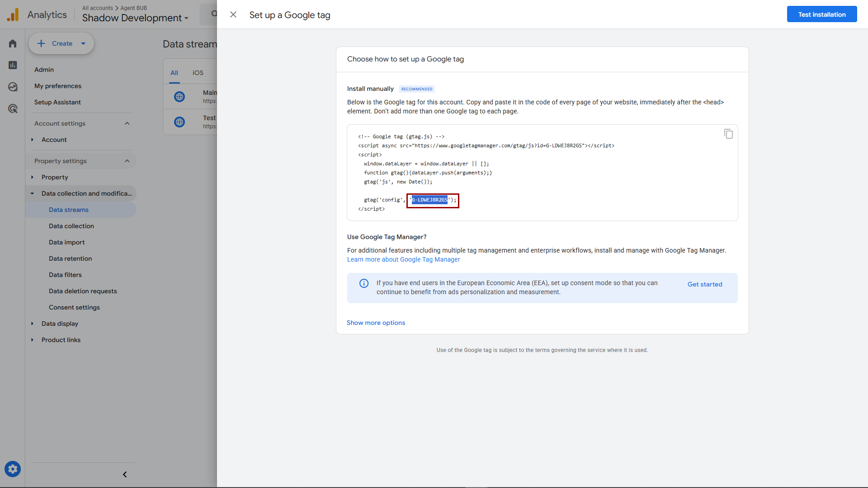
Task: Click the Google tag terms of use footer text
Action: click(x=542, y=350)
